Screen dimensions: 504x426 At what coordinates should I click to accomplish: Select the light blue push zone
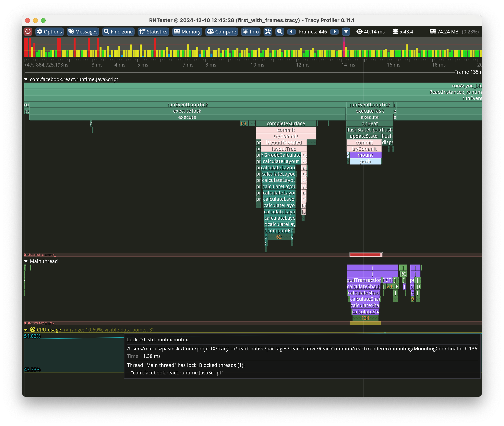[365, 161]
